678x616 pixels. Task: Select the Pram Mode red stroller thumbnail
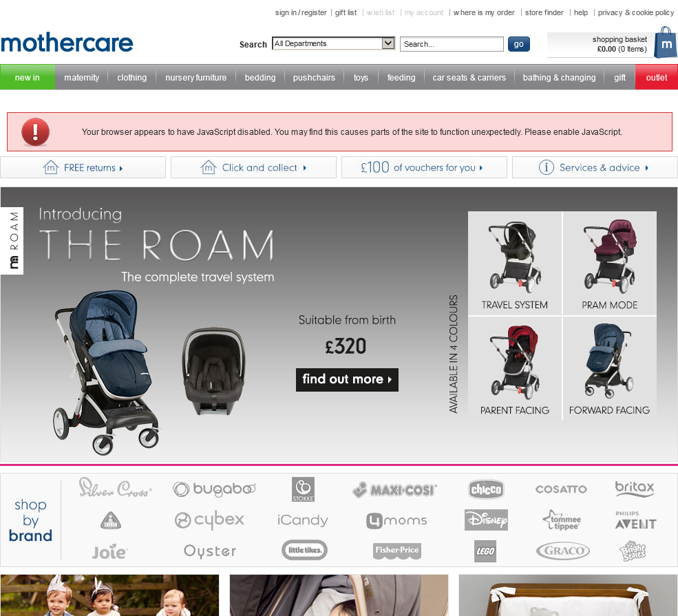click(x=609, y=263)
